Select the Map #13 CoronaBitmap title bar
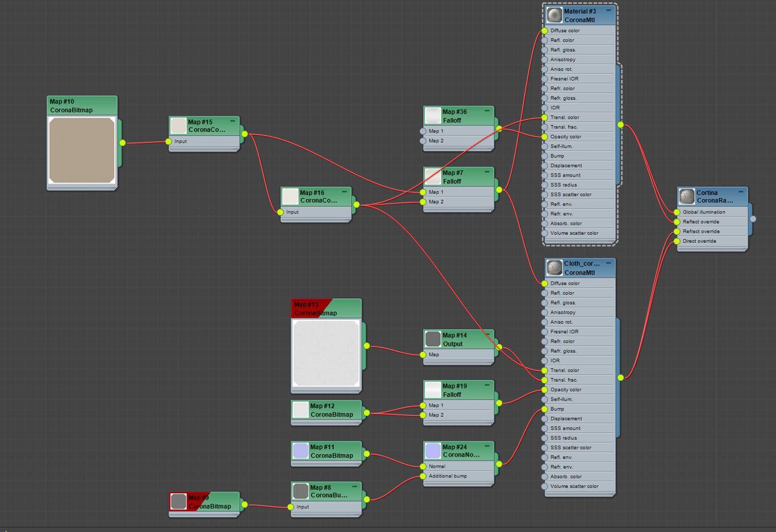This screenshot has width=776, height=532. [x=326, y=308]
